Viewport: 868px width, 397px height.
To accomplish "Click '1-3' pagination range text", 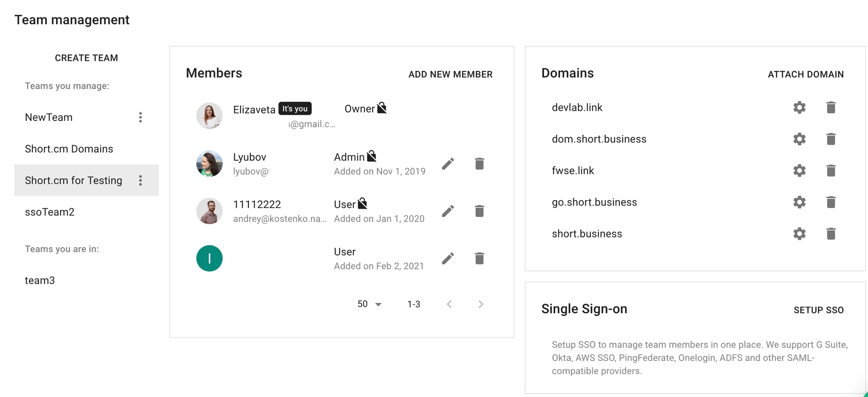I will coord(414,304).
